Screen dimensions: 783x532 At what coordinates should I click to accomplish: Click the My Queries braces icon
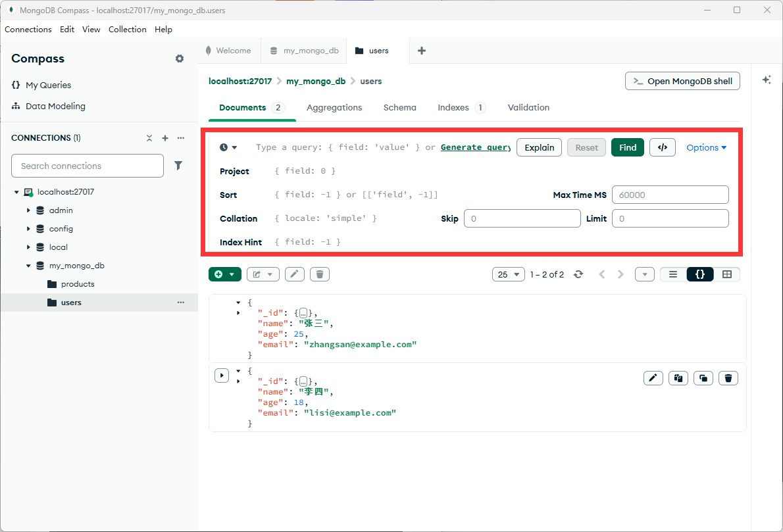16,85
